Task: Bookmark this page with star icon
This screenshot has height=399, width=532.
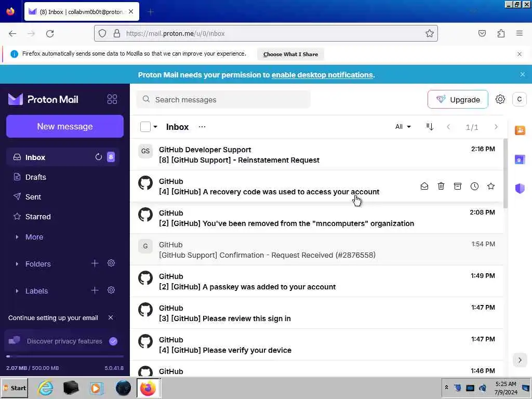Action: (x=430, y=34)
